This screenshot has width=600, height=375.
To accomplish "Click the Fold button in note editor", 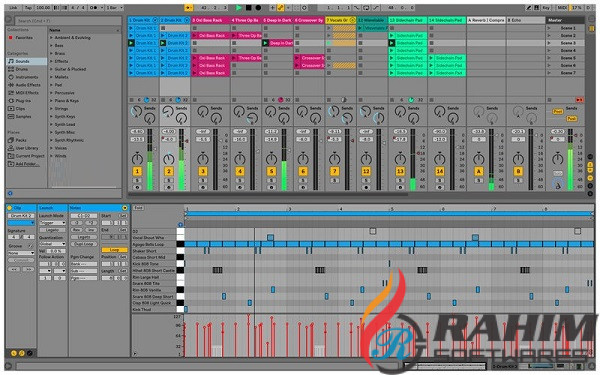I will point(139,208).
